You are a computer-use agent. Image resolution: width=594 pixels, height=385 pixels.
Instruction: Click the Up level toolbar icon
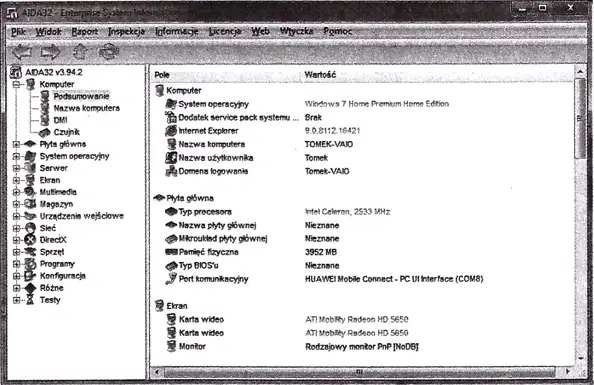pos(80,52)
